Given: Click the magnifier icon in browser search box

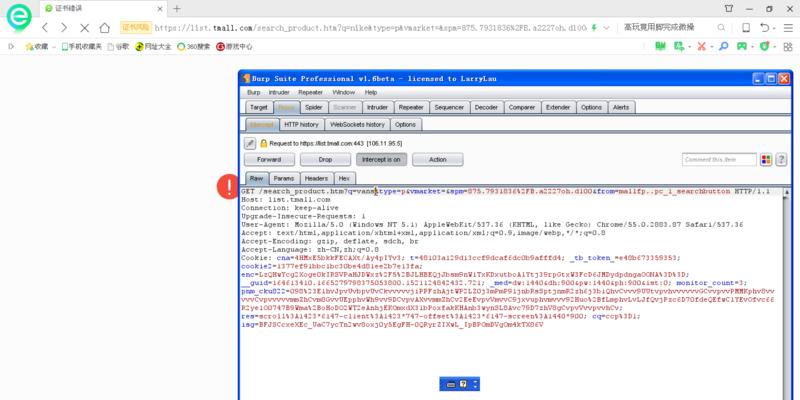Looking at the screenshot, I should 721,28.
